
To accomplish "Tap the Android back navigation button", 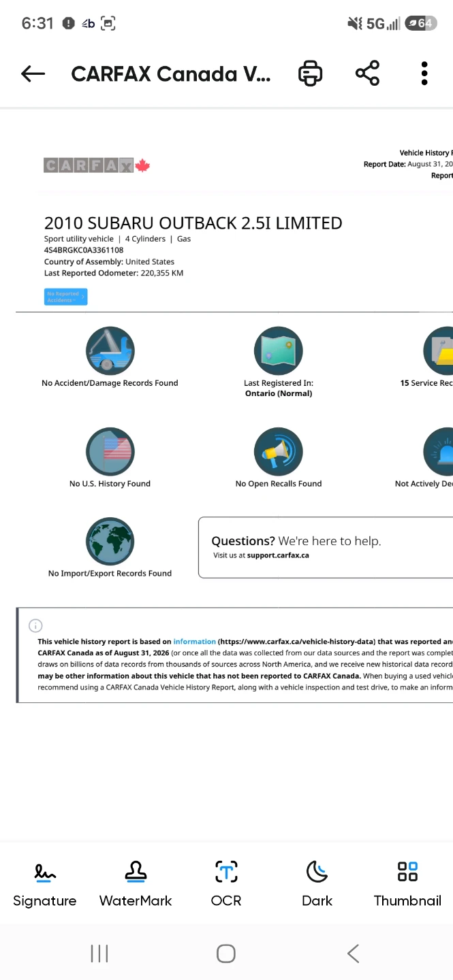I will coord(353,953).
